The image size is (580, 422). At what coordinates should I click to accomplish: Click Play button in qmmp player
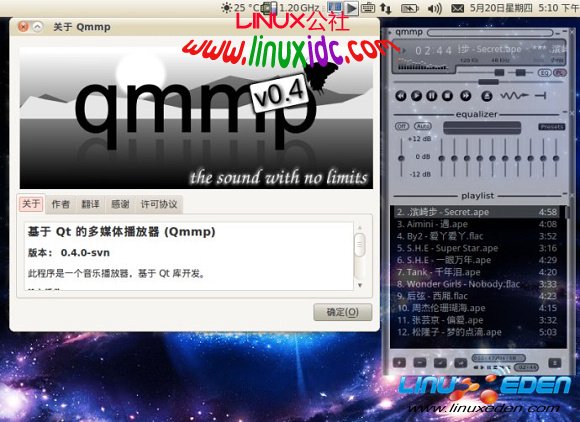tap(417, 96)
